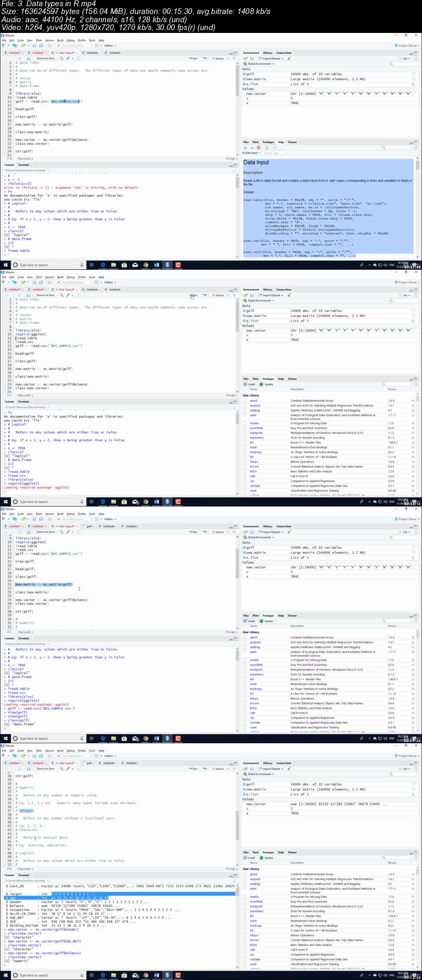The width and height of the screenshot is (422, 980).
Task: Expand the o.list entry in the 00:12:26 frame
Action: pos(244,794)
